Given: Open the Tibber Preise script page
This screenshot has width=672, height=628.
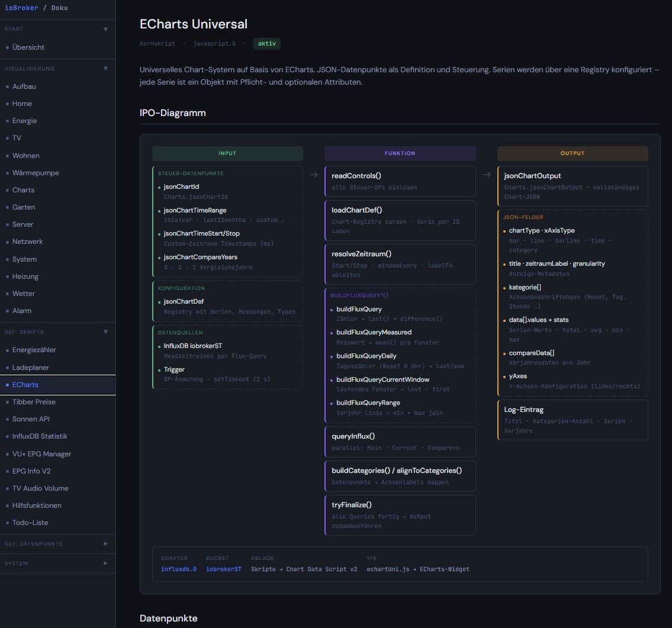Looking at the screenshot, I should (34, 402).
